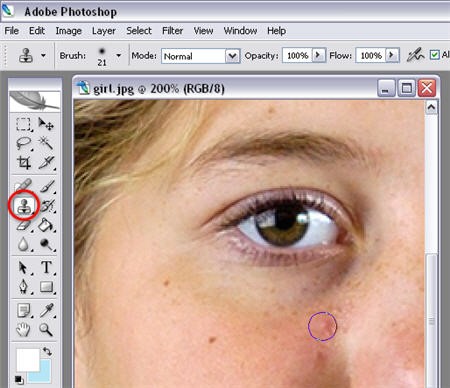
Task: Click the Flow percentage field
Action: 371,55
